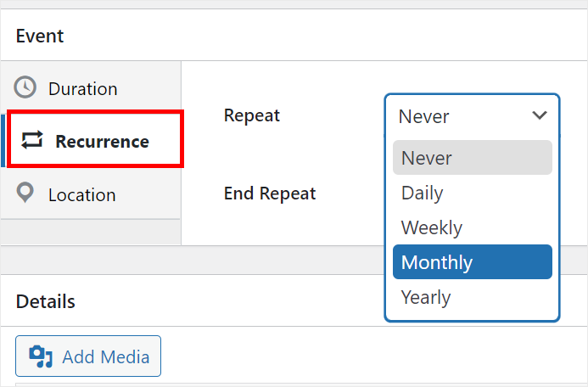The image size is (588, 387).
Task: Open the Recurrence tab label
Action: (x=102, y=142)
